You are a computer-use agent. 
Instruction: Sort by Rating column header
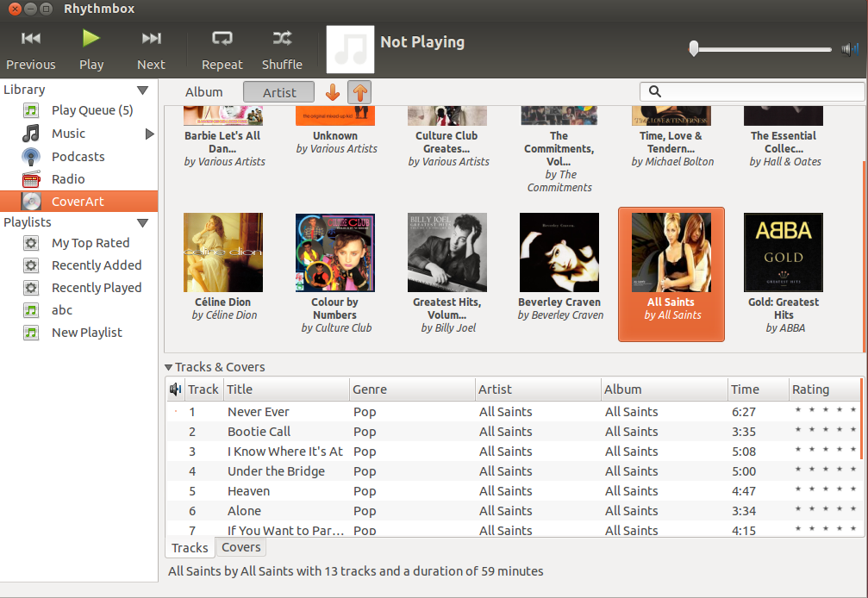(x=824, y=389)
